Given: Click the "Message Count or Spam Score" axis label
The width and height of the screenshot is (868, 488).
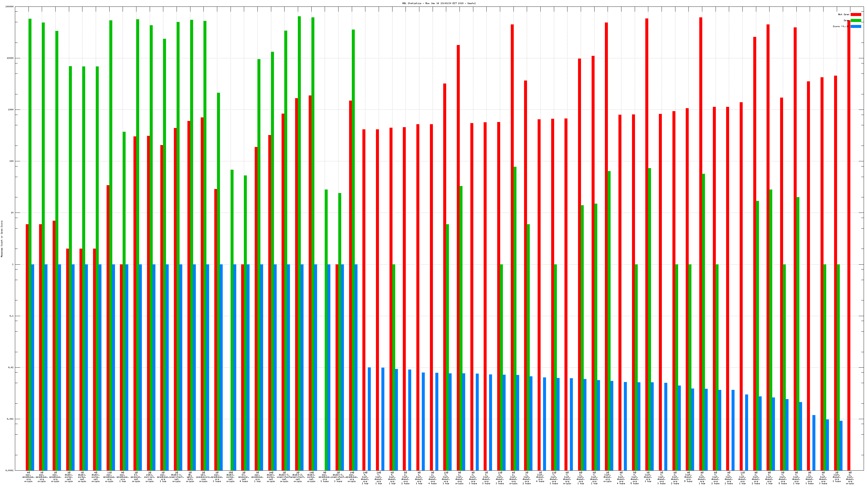Looking at the screenshot, I should pyautogui.click(x=2, y=239).
